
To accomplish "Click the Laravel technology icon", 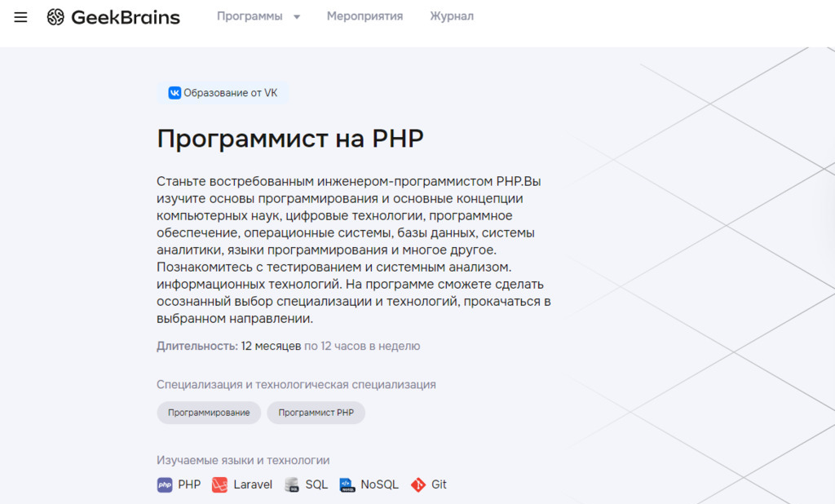I will [x=219, y=484].
